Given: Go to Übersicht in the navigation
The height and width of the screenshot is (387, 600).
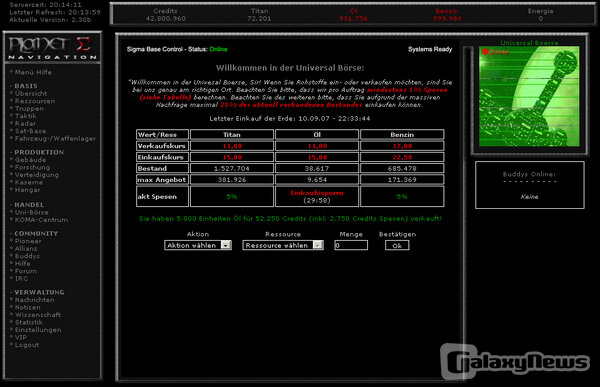Looking at the screenshot, I should tap(31, 93).
